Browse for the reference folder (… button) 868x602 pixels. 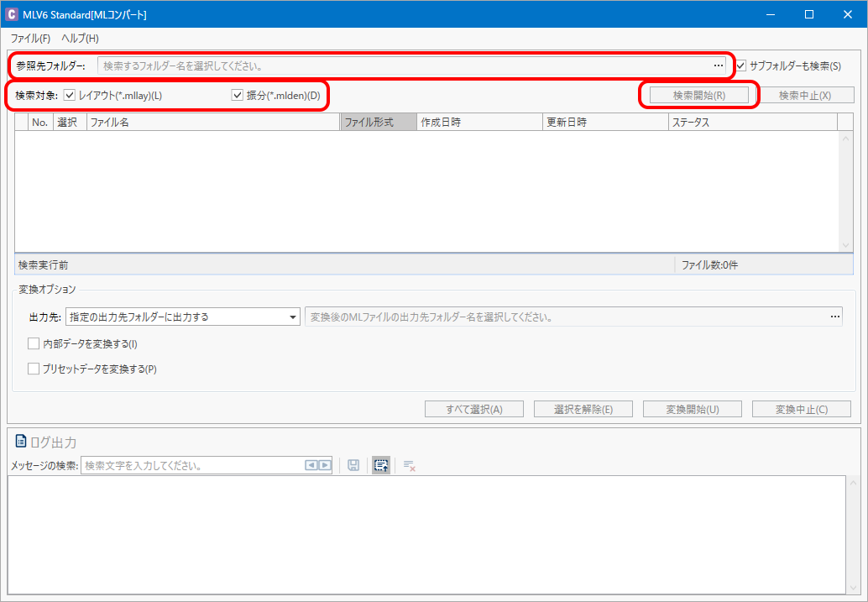(x=718, y=65)
